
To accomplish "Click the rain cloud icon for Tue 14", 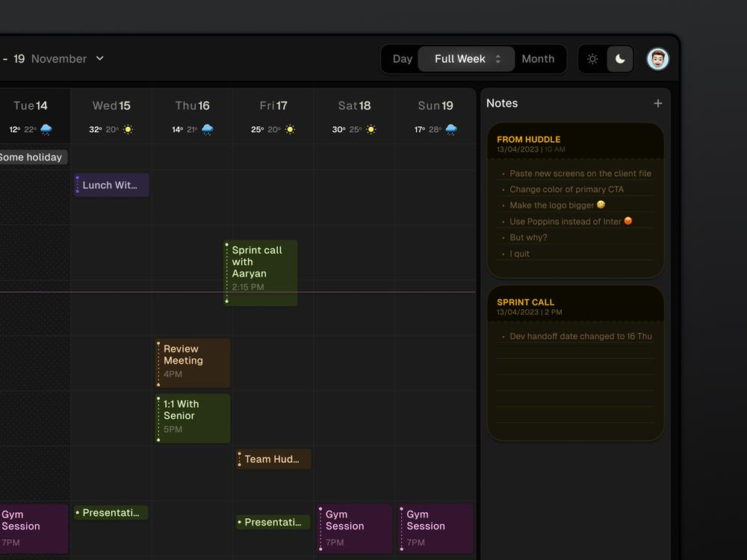I will 46,130.
